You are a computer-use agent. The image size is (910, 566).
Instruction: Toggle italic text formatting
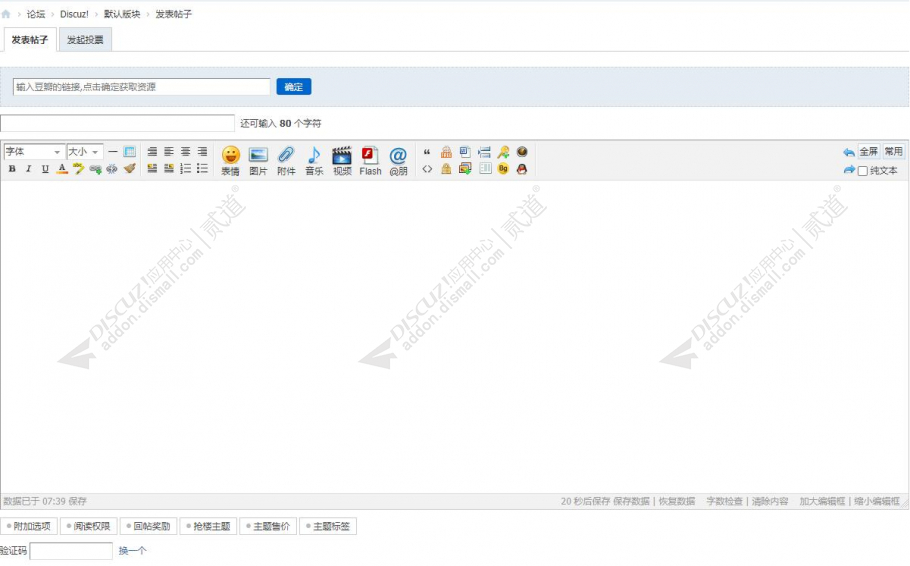coord(28,169)
